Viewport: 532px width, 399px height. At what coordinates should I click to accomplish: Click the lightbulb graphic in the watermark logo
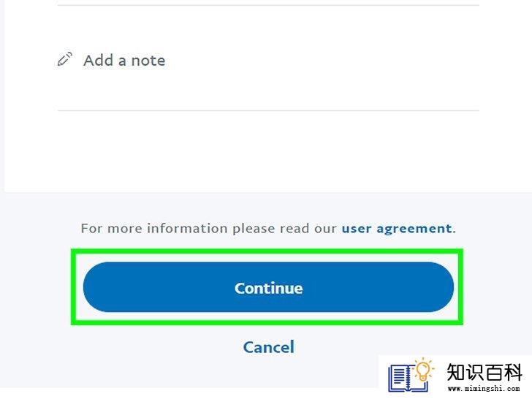[x=423, y=369]
